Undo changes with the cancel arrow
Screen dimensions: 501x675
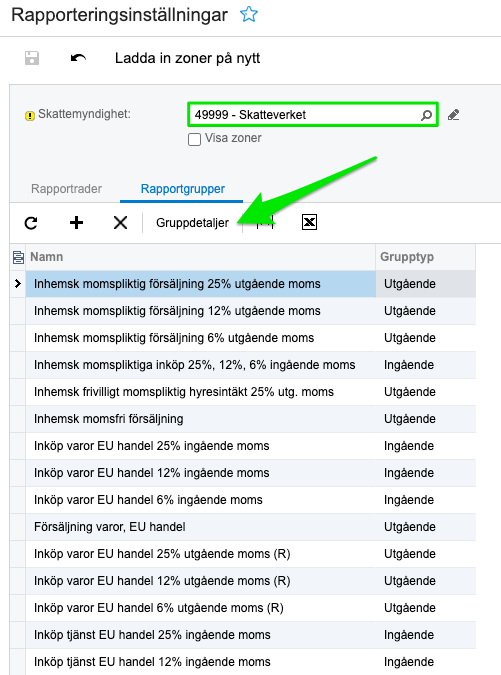[x=78, y=58]
